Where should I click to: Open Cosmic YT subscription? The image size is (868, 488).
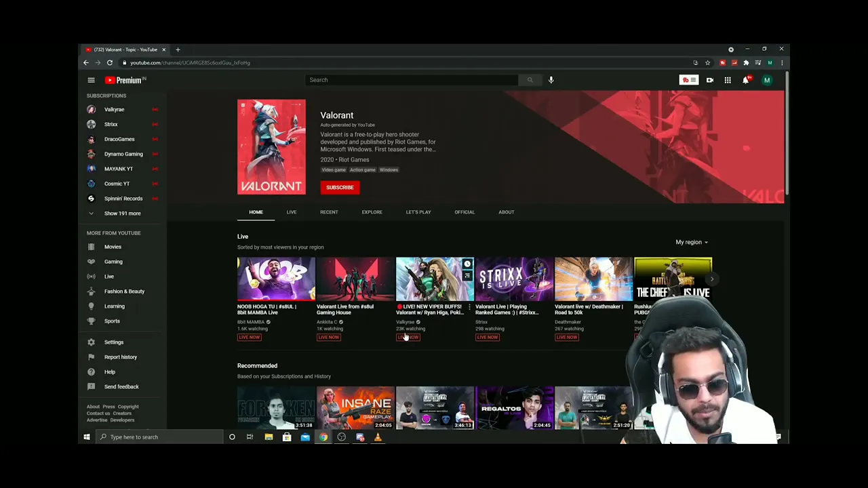(122, 184)
